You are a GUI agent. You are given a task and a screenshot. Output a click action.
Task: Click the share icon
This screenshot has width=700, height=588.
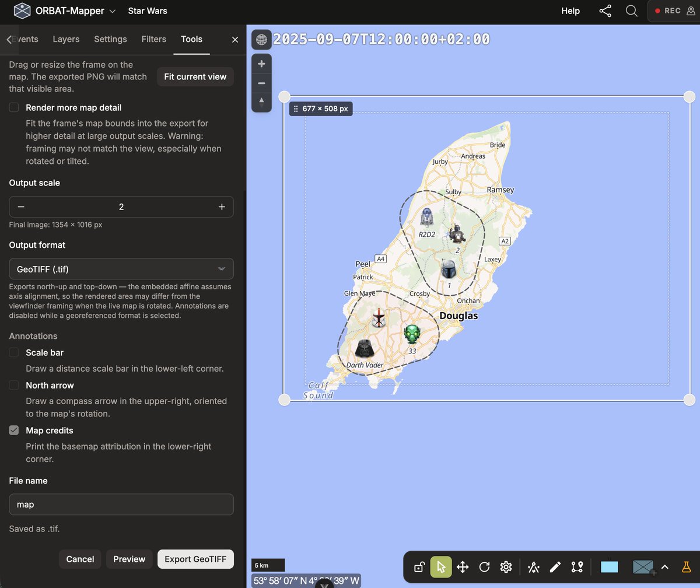[605, 11]
